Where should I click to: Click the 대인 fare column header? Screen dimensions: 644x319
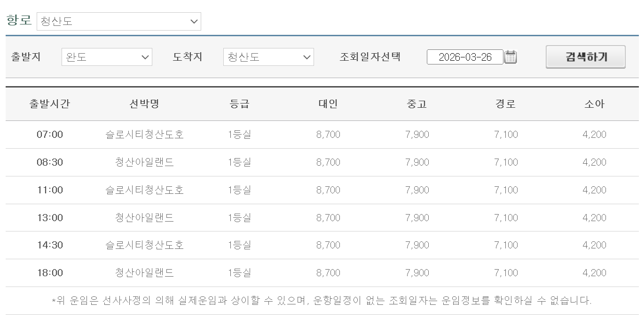click(327, 104)
